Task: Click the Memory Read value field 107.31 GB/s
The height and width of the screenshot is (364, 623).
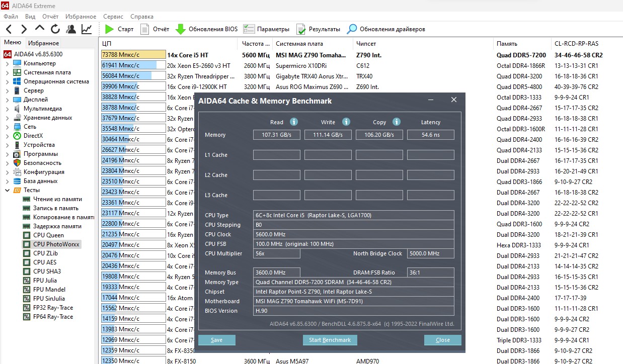Action: coord(277,135)
